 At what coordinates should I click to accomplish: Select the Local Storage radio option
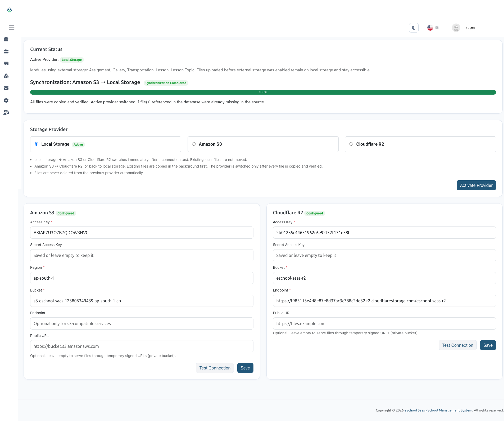pyautogui.click(x=37, y=144)
